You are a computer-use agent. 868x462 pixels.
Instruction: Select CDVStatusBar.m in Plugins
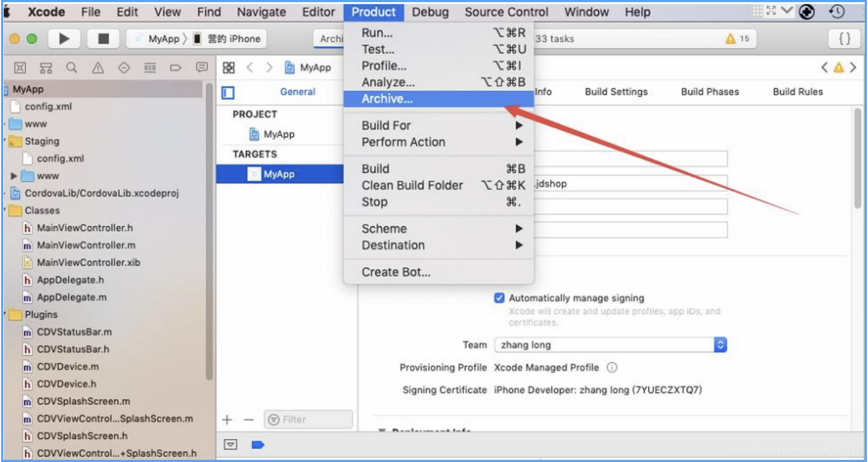pyautogui.click(x=74, y=332)
